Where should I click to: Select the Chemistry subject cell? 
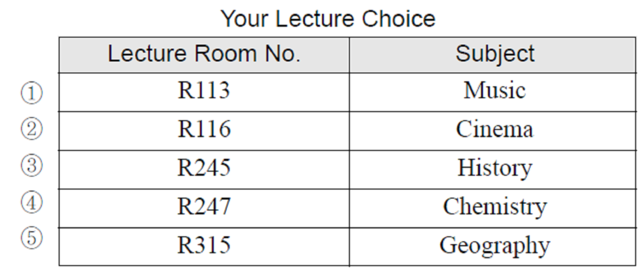pyautogui.click(x=493, y=208)
